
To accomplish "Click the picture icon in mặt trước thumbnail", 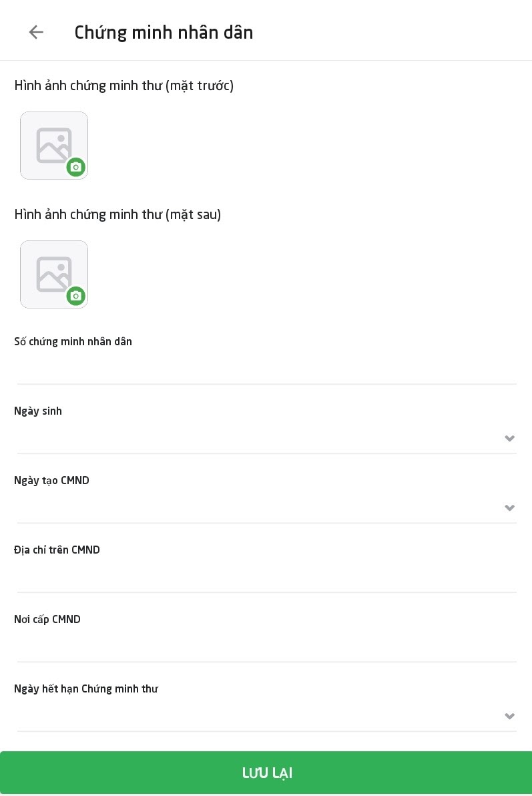I will (x=53, y=145).
